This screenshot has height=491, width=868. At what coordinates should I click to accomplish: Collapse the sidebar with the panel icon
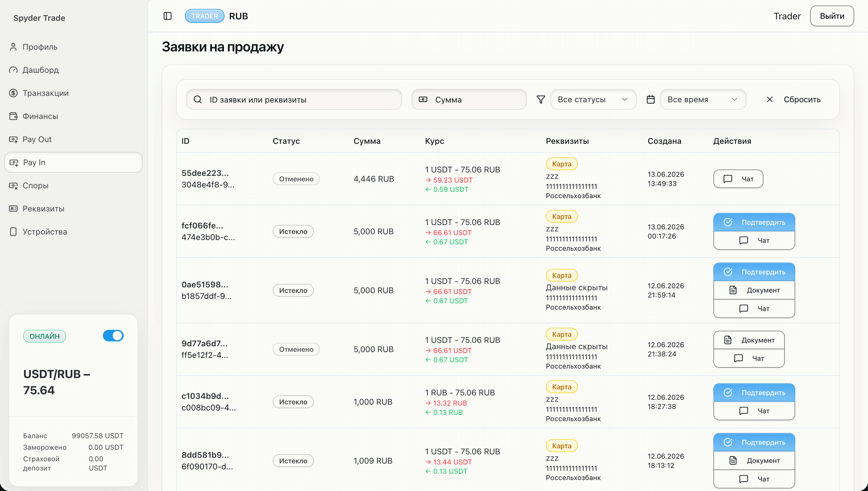click(x=167, y=16)
